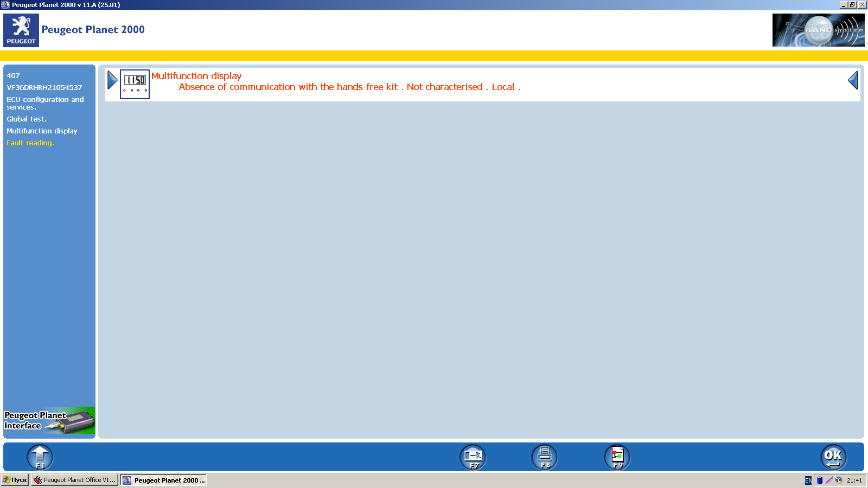868x488 pixels.
Task: Click the Peugeot lion logo
Action: [x=21, y=30]
